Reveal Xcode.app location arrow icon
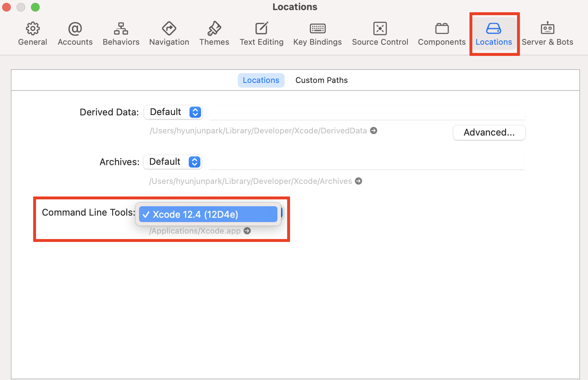Viewport: 588px width, 380px height. (247, 231)
